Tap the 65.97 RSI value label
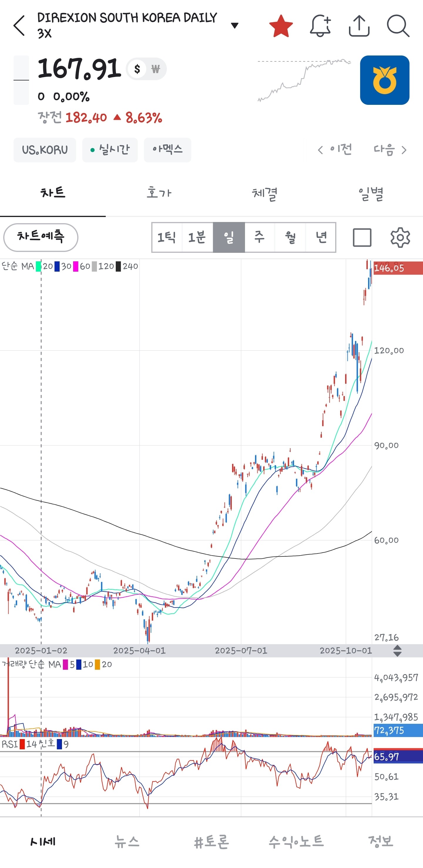 [x=398, y=756]
